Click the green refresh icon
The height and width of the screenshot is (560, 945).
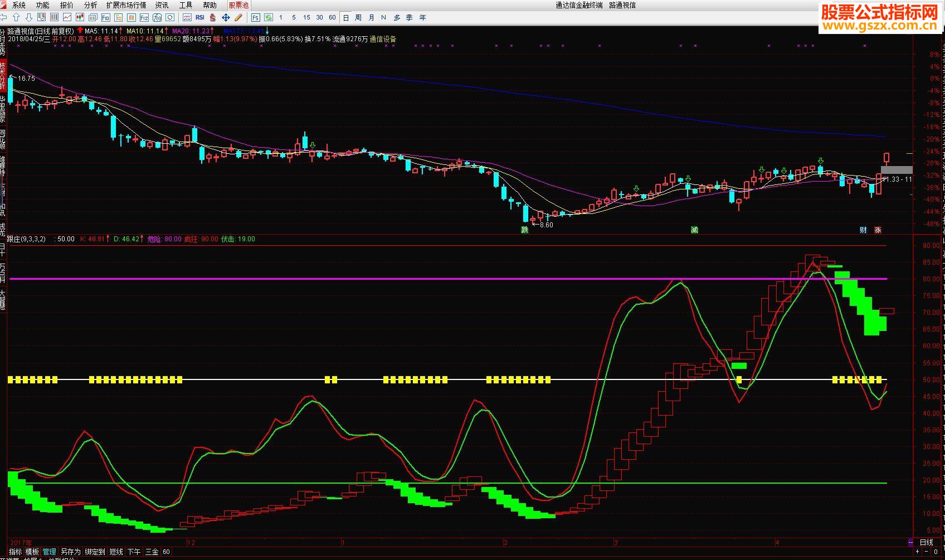point(269,17)
